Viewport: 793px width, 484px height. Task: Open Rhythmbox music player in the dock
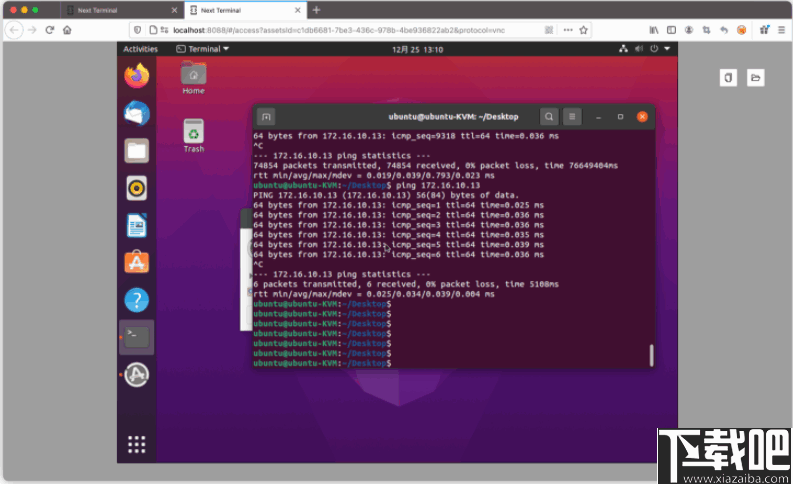[x=137, y=188]
